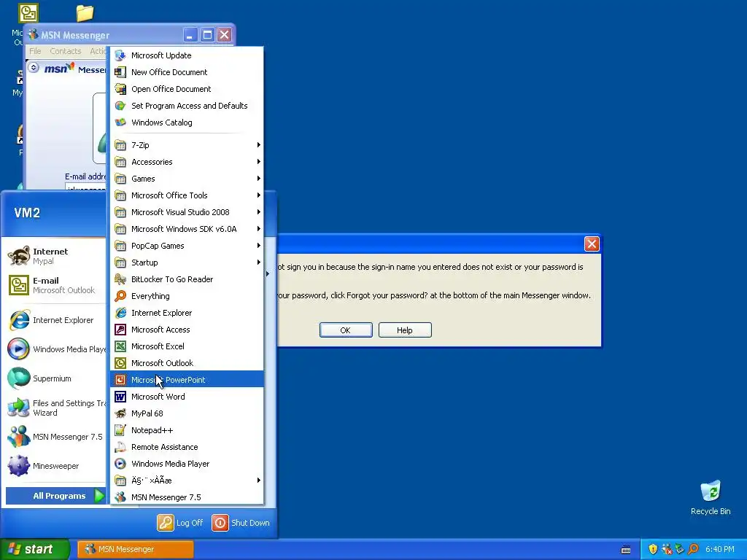Open Windows Catalog entry
This screenshot has height=560, width=747.
tap(187, 122)
